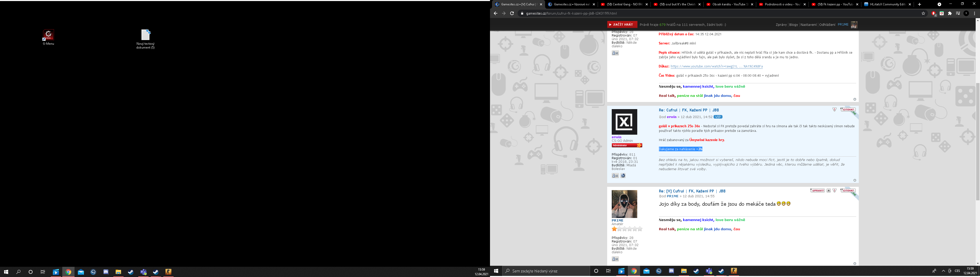Delete PR1ME's post with the X icon
This screenshot has width=980, height=277.
(x=829, y=191)
